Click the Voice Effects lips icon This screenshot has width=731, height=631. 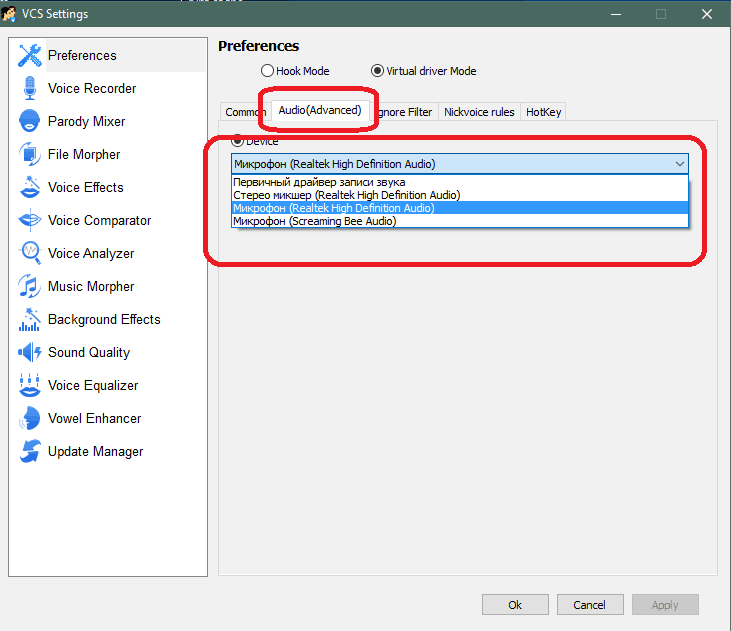click(30, 187)
